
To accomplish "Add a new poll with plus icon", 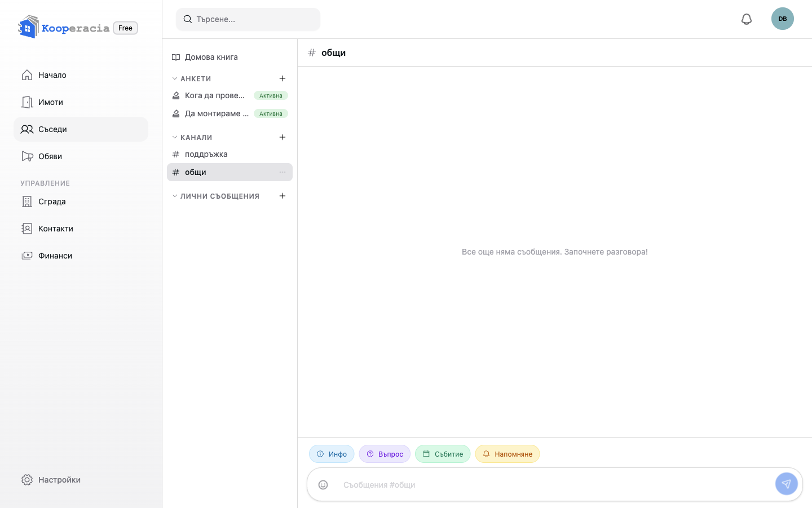I will click(x=283, y=78).
